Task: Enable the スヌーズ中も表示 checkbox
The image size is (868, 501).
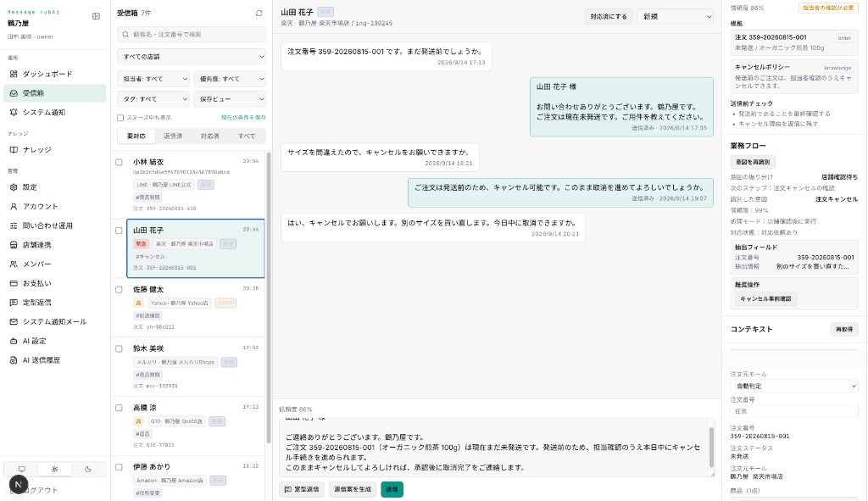Action: (120, 117)
